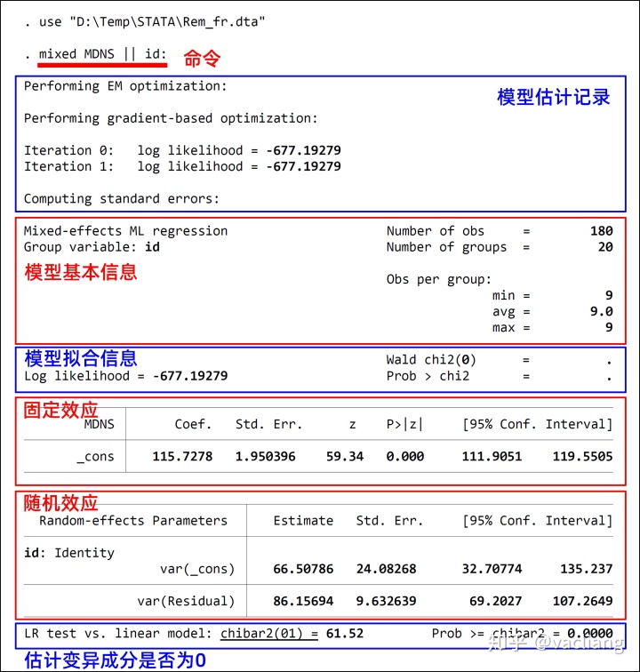
Task: Click the var(_cons) lower bound 32.70774
Action: pyautogui.click(x=492, y=569)
